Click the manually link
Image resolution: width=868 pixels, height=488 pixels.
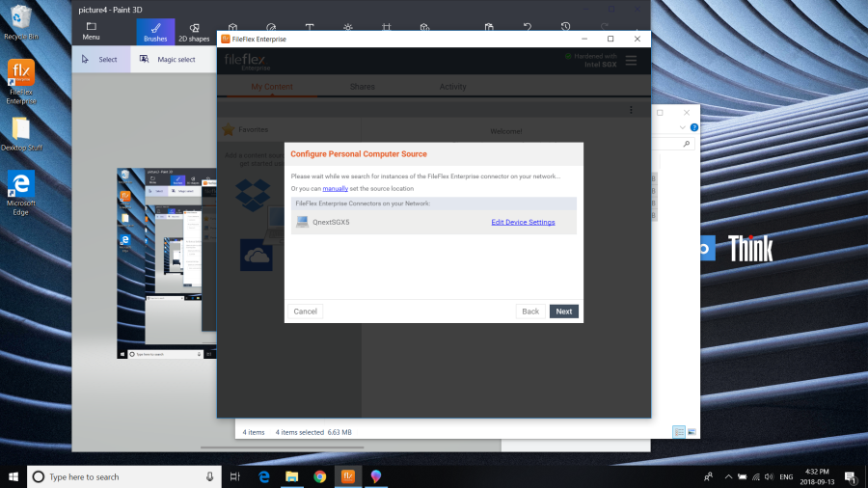tap(335, 189)
